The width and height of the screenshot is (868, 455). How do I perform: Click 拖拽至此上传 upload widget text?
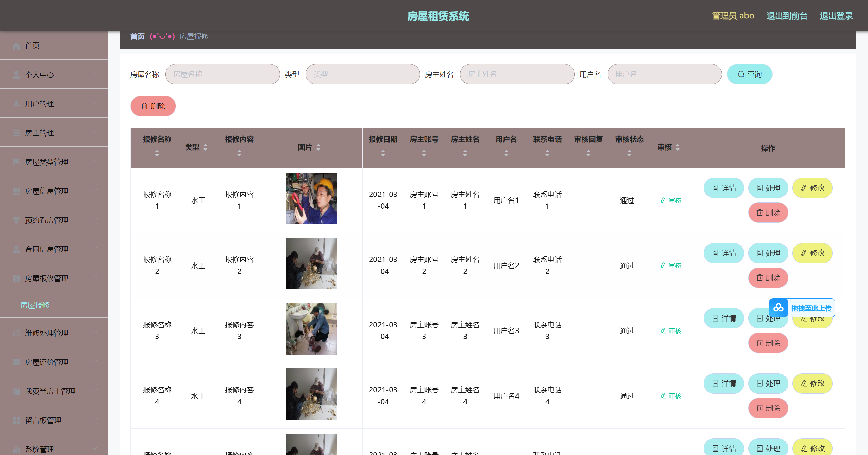tap(811, 308)
